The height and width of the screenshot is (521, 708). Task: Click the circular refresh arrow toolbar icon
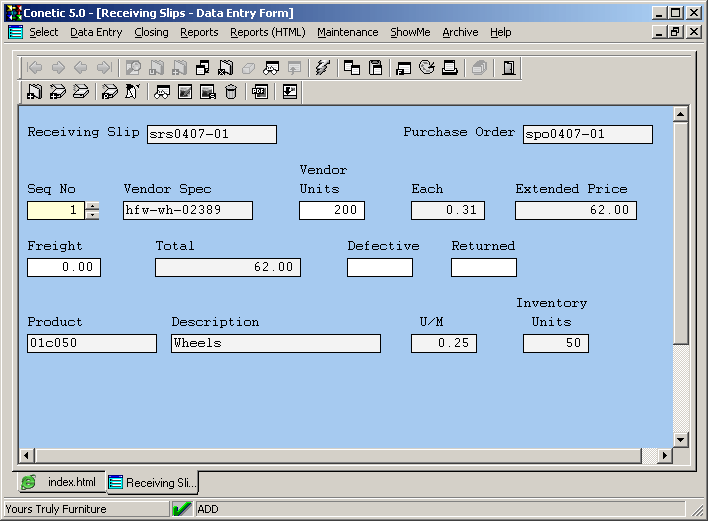tap(427, 68)
